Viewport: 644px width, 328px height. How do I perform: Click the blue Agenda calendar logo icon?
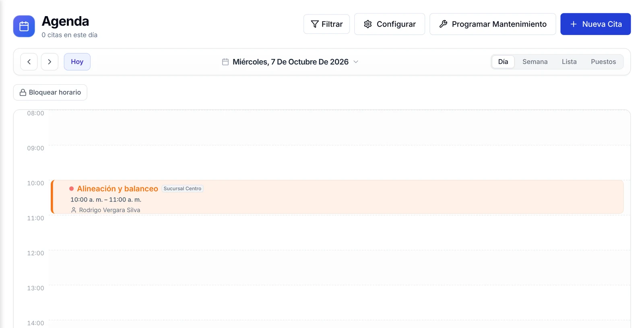tap(24, 26)
